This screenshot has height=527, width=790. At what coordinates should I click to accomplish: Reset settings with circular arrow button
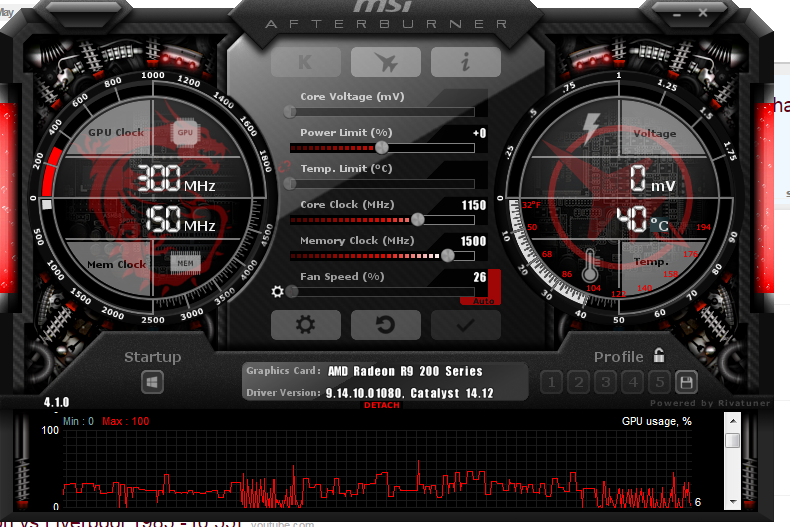[x=386, y=325]
